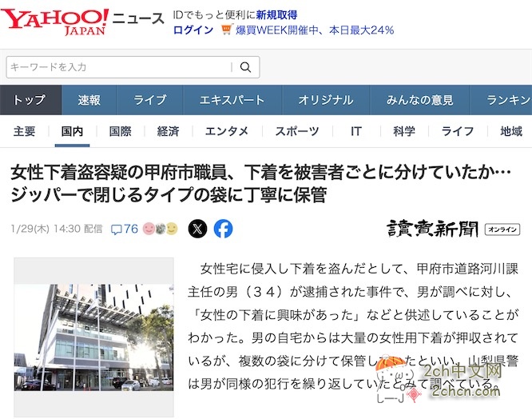The width and height of the screenshot is (532, 419).
Task: Click the オンライン badge
Action: (x=502, y=229)
